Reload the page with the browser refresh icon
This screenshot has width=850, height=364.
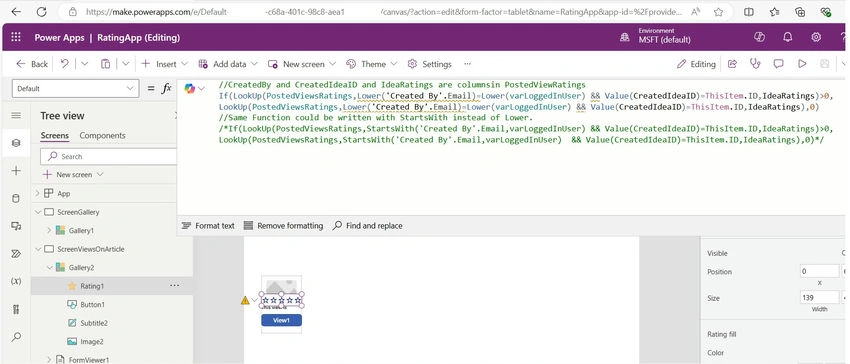[41, 12]
